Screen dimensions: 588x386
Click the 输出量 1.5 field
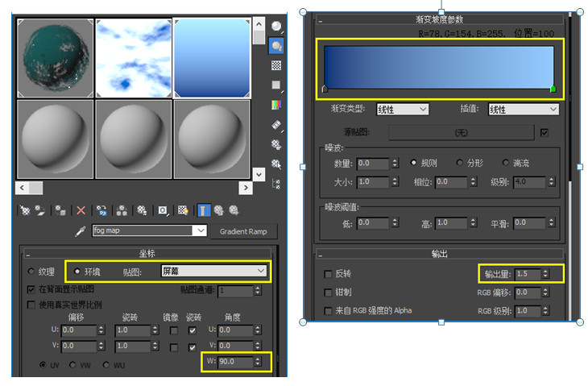tap(528, 274)
